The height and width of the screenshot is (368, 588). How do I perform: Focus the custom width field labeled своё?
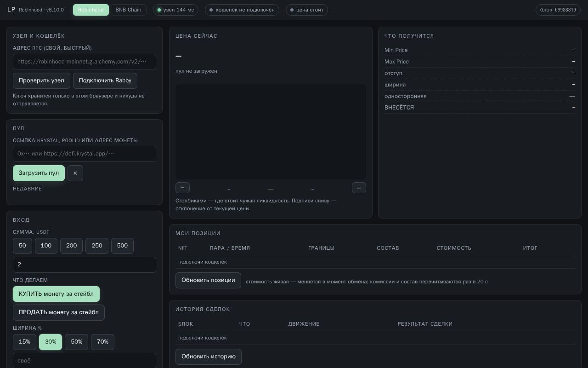(x=85, y=361)
